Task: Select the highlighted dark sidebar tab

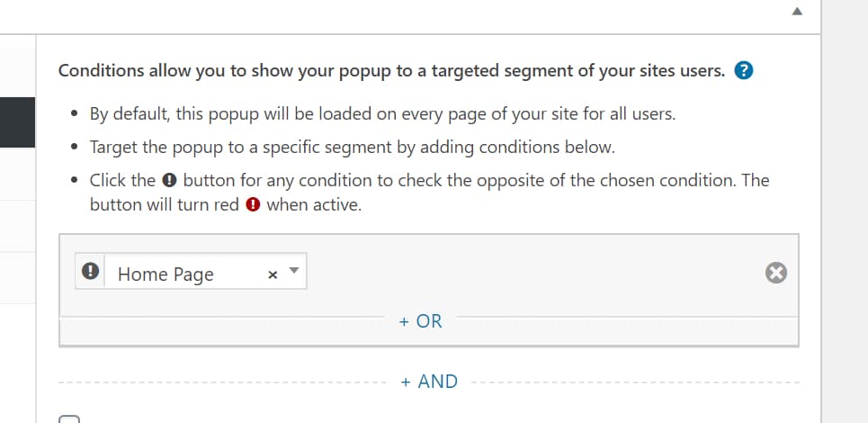Action: coord(18,122)
